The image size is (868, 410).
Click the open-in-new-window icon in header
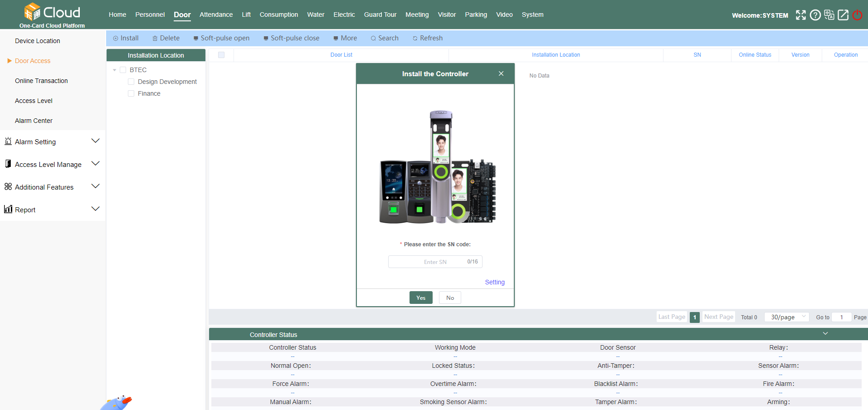point(843,15)
